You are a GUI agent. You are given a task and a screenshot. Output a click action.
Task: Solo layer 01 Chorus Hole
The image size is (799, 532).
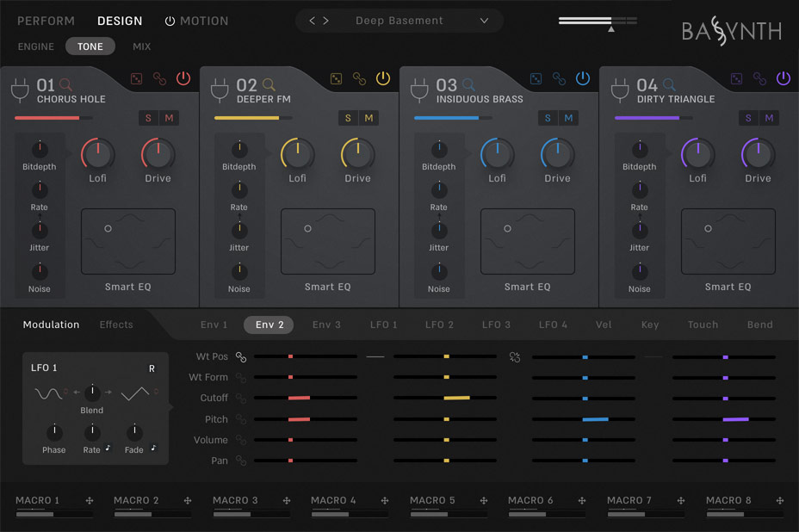147,118
